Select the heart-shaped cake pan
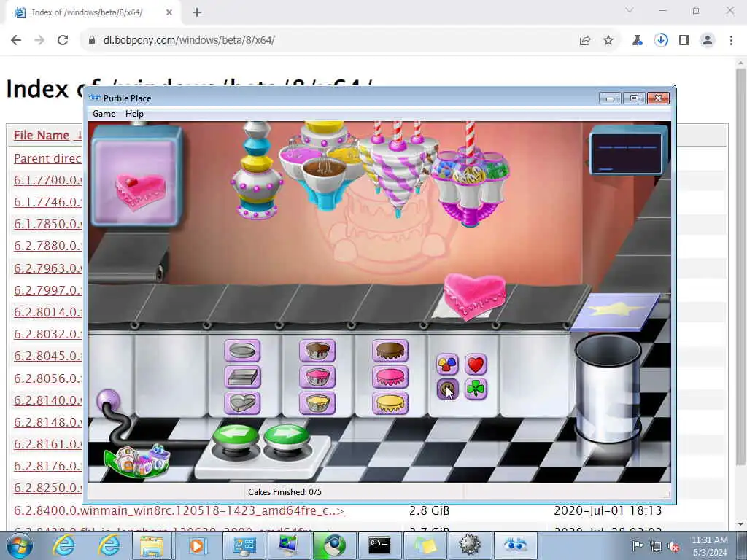The image size is (747, 560). click(242, 402)
